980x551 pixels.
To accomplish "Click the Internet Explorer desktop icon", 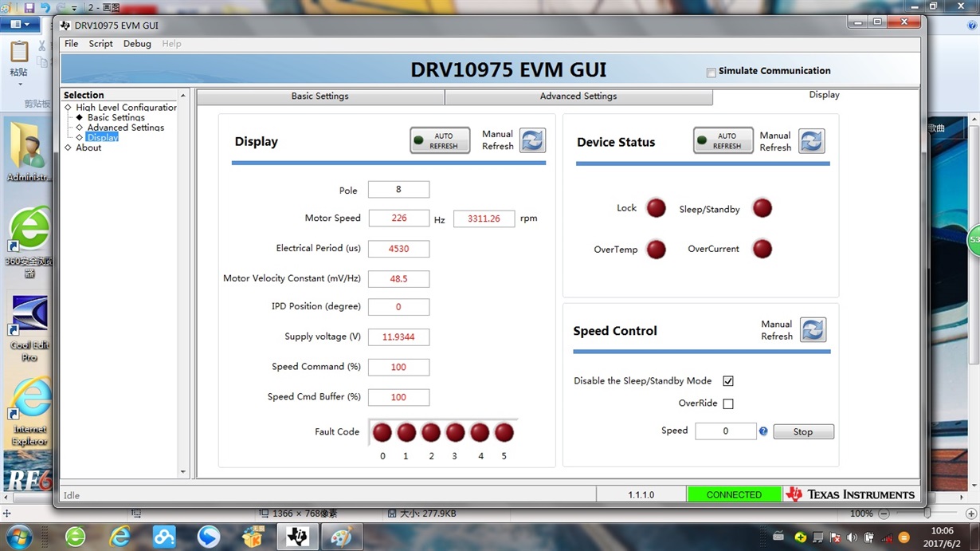I will click(29, 412).
